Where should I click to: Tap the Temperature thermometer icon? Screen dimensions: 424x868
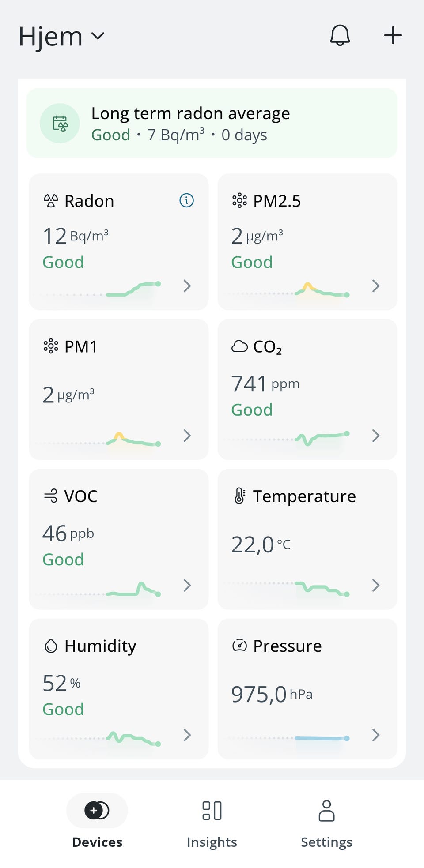[239, 496]
